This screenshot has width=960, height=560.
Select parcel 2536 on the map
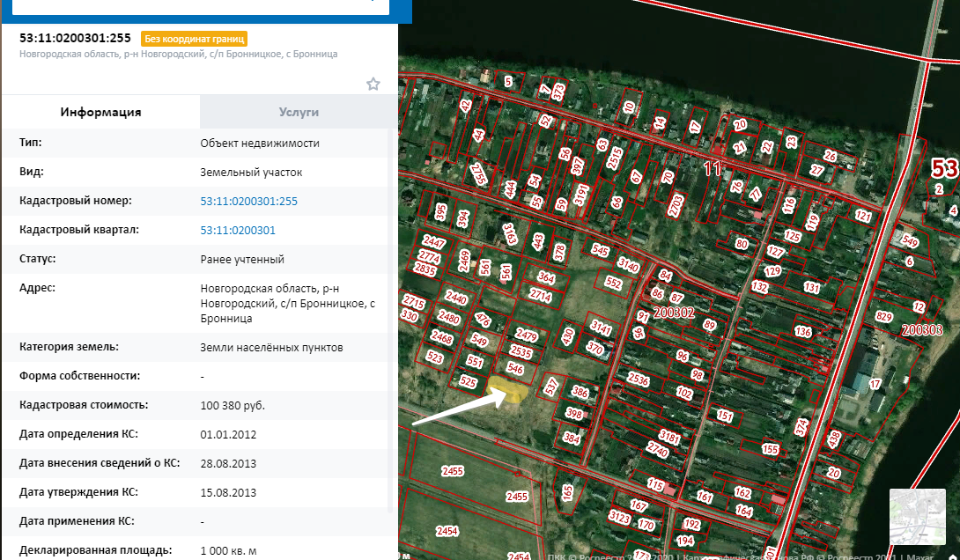click(638, 379)
